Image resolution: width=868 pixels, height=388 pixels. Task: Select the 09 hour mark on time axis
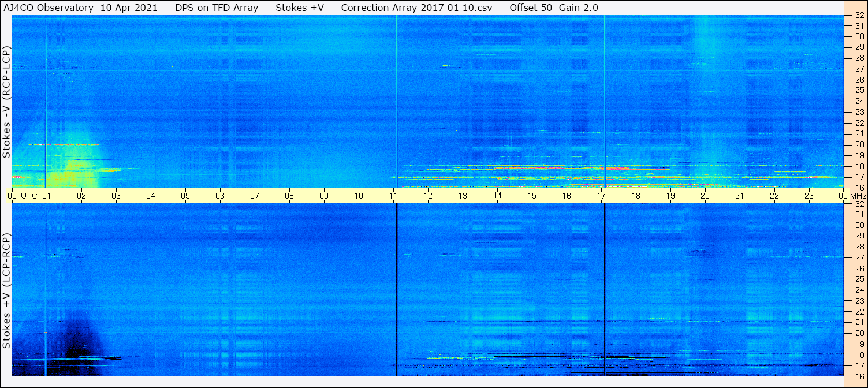coord(324,196)
